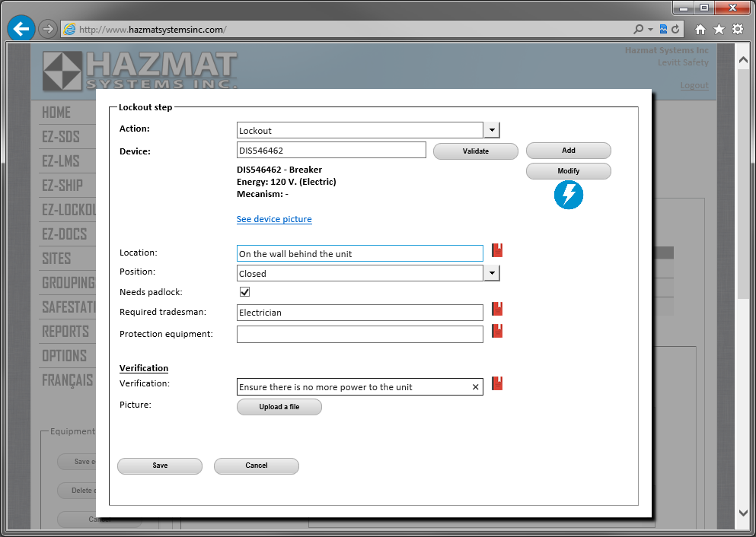Click the Required tradesman input field
Image resolution: width=756 pixels, height=537 pixels.
[360, 313]
